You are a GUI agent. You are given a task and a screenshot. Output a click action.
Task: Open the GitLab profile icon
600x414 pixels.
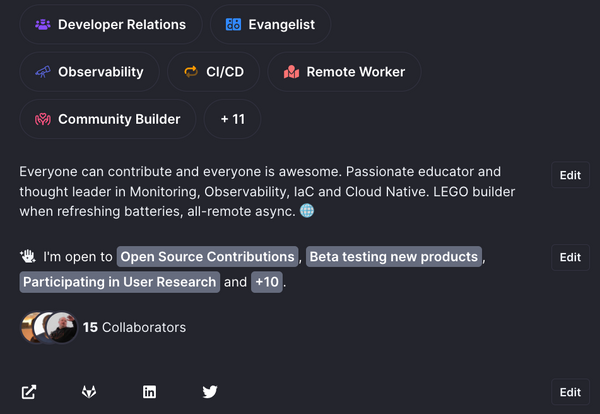[89, 392]
